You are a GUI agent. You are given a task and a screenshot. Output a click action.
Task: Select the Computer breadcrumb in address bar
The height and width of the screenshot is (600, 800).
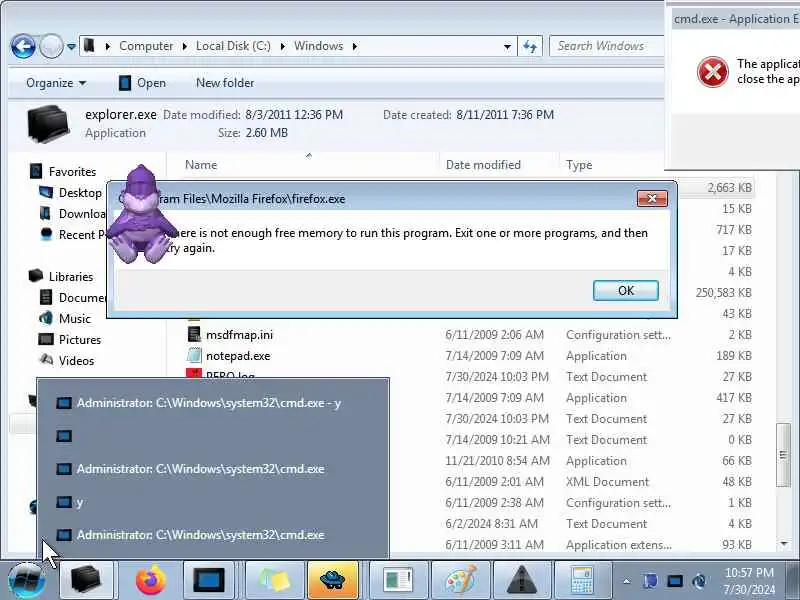pyautogui.click(x=146, y=46)
